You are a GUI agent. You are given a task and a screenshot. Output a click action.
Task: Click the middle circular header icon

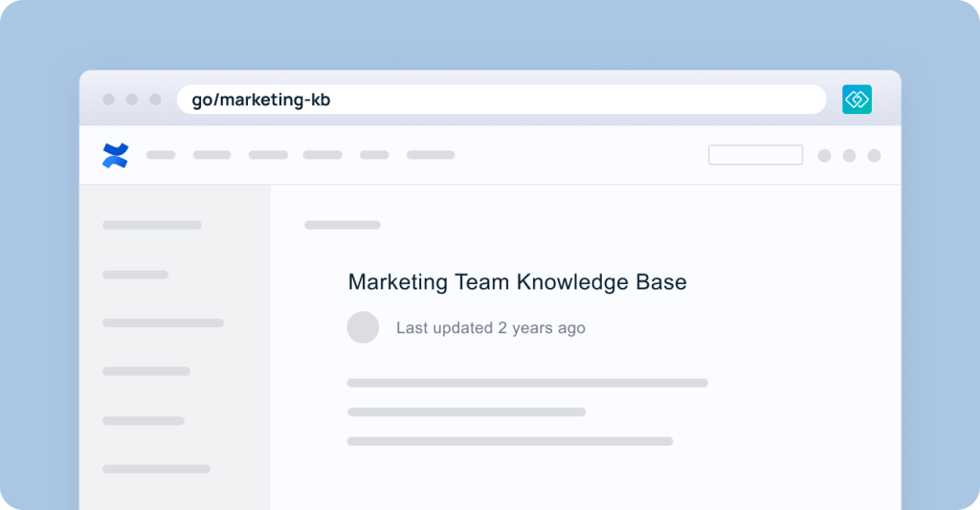(x=850, y=156)
